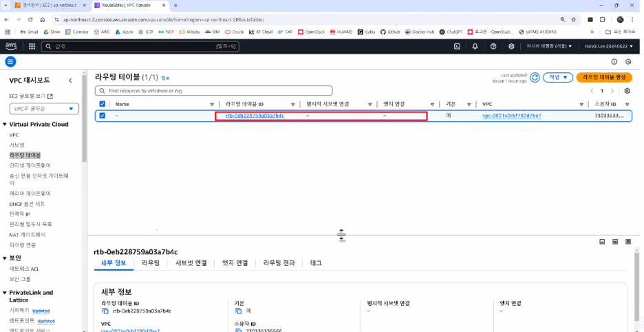
Task: Go to 인터넷 게이트웨이 in sidebar
Action: (30, 165)
